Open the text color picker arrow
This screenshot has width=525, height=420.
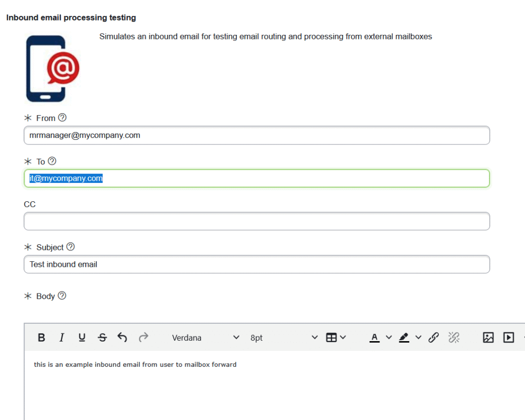coord(389,338)
